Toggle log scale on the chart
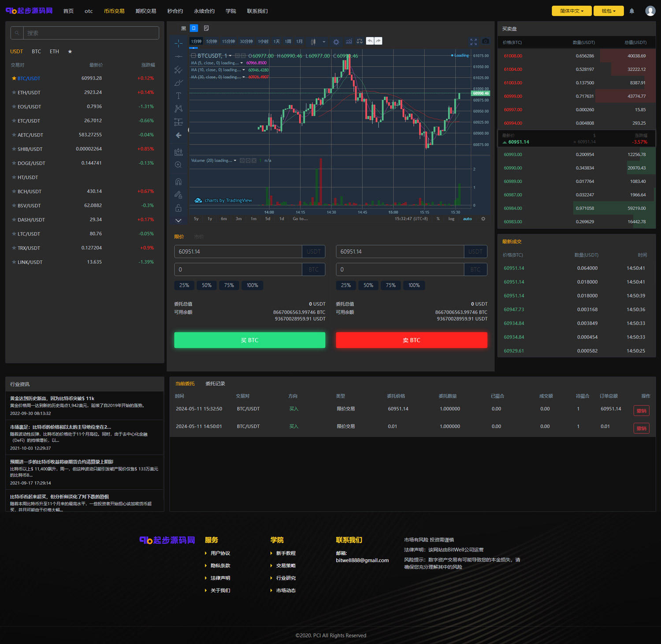The height and width of the screenshot is (644, 661). [451, 219]
